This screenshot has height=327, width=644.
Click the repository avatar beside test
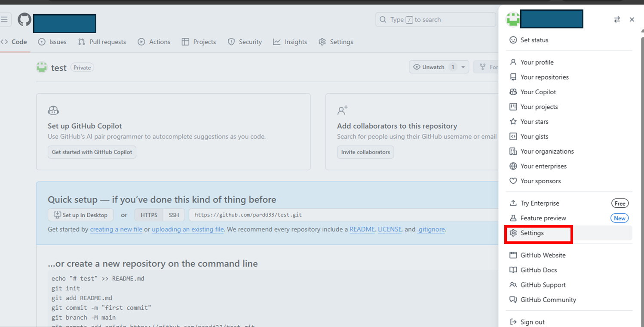42,67
